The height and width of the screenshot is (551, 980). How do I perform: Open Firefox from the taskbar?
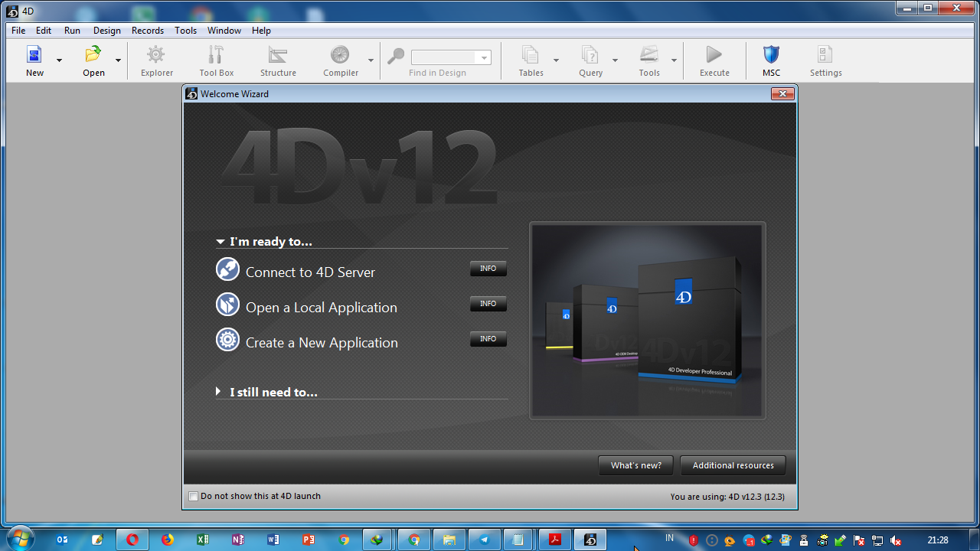click(167, 540)
